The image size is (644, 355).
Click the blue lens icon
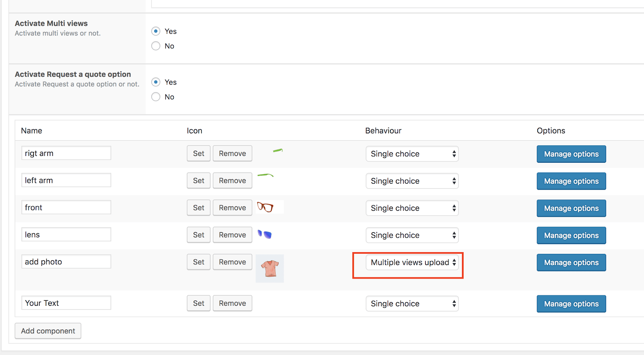point(264,235)
